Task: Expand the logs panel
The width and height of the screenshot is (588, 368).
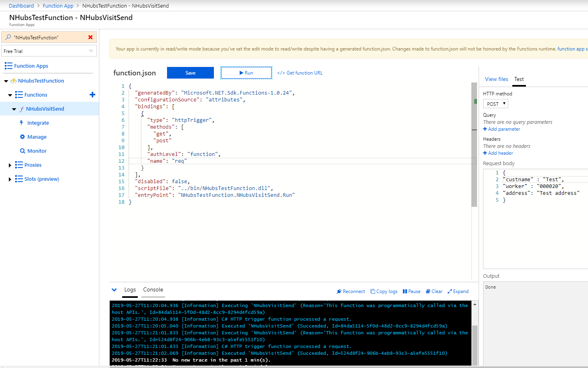Action: pyautogui.click(x=458, y=291)
